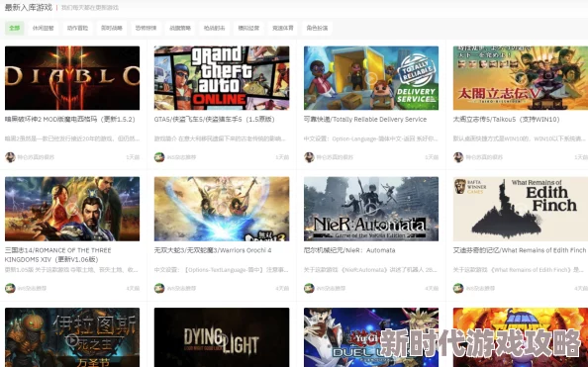The image size is (588, 367).
Task: Open the Warriors Orochi cover thumbnail
Action: click(x=222, y=209)
